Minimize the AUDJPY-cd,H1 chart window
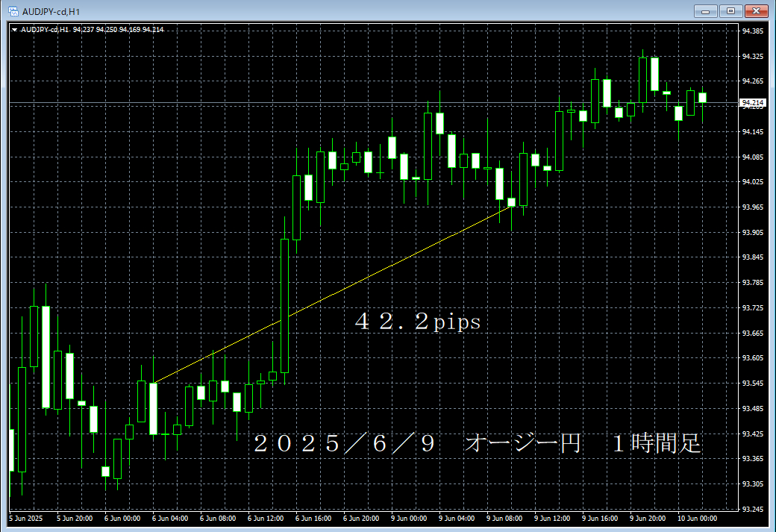776x532 pixels. pyautogui.click(x=705, y=11)
